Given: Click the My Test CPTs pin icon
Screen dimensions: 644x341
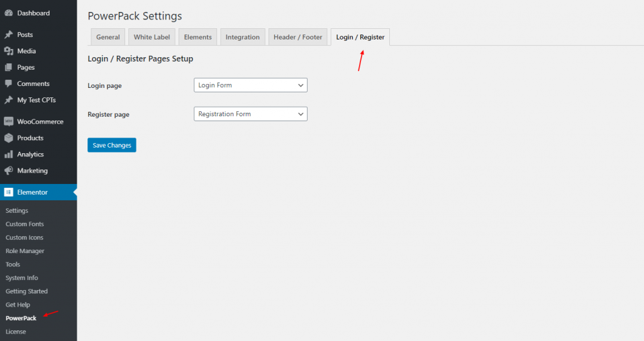Looking at the screenshot, I should point(9,100).
